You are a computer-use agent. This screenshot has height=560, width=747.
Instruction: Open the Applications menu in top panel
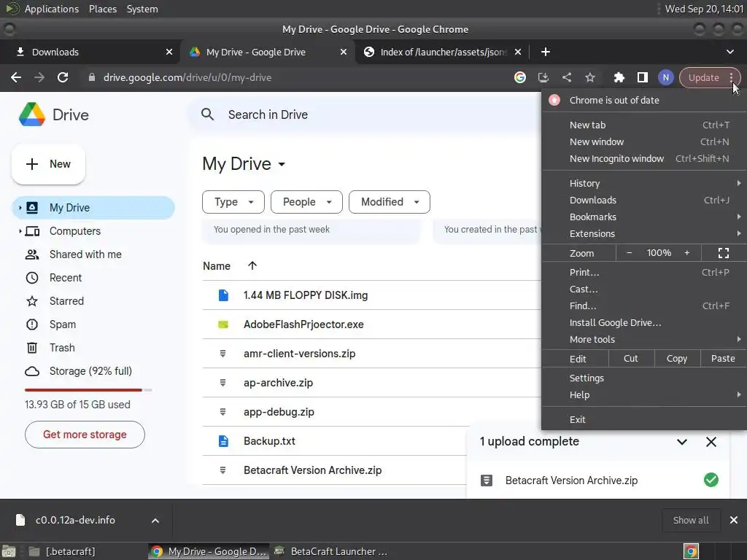click(x=52, y=9)
